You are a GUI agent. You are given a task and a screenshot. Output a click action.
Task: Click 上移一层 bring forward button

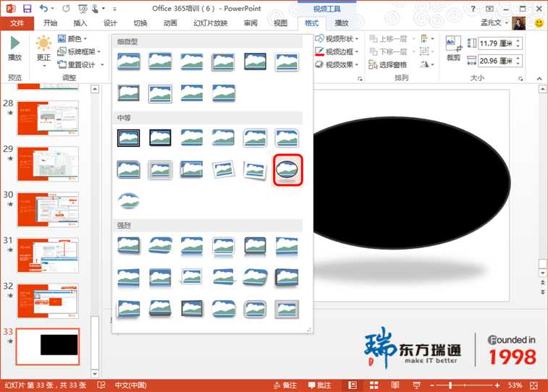[389, 38]
